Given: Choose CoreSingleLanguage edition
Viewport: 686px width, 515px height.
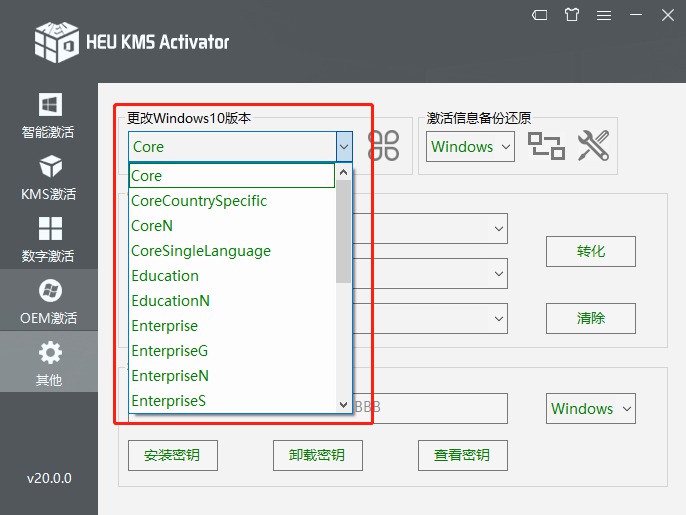Looking at the screenshot, I should click(x=232, y=251).
